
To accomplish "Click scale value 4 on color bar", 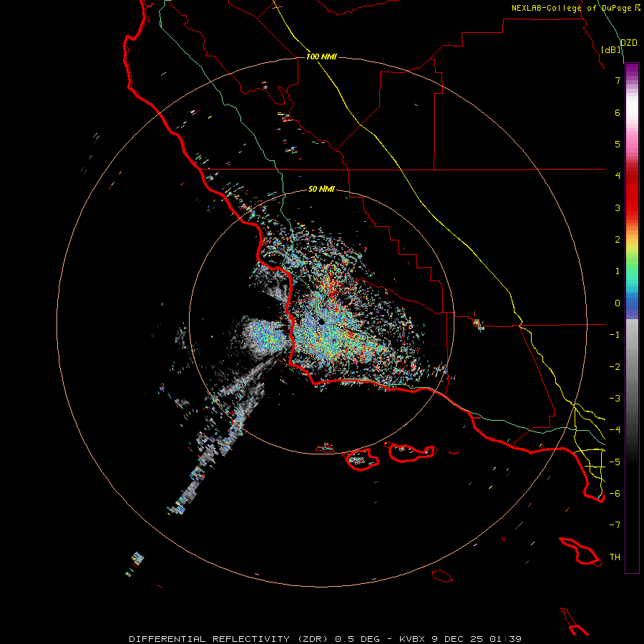I will (618, 176).
